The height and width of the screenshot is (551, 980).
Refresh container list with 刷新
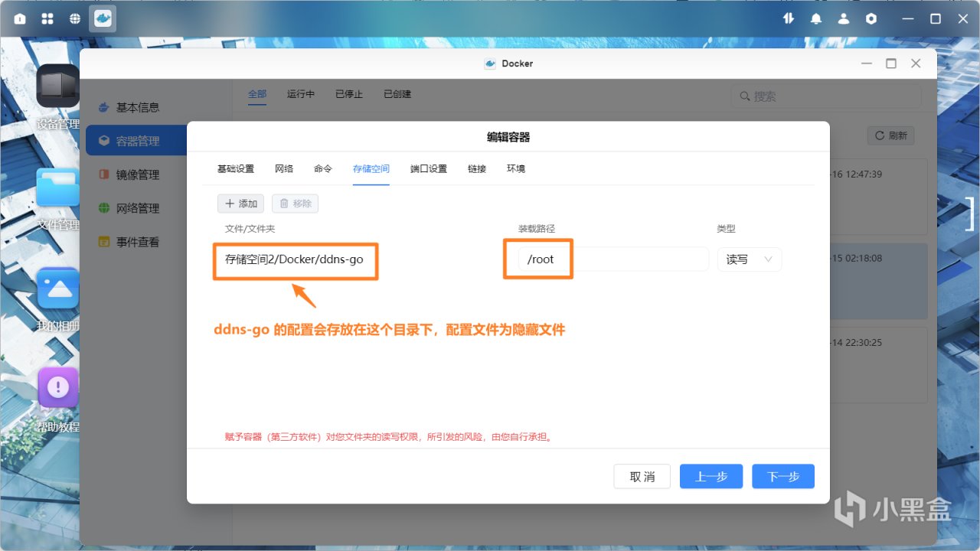pyautogui.click(x=890, y=135)
